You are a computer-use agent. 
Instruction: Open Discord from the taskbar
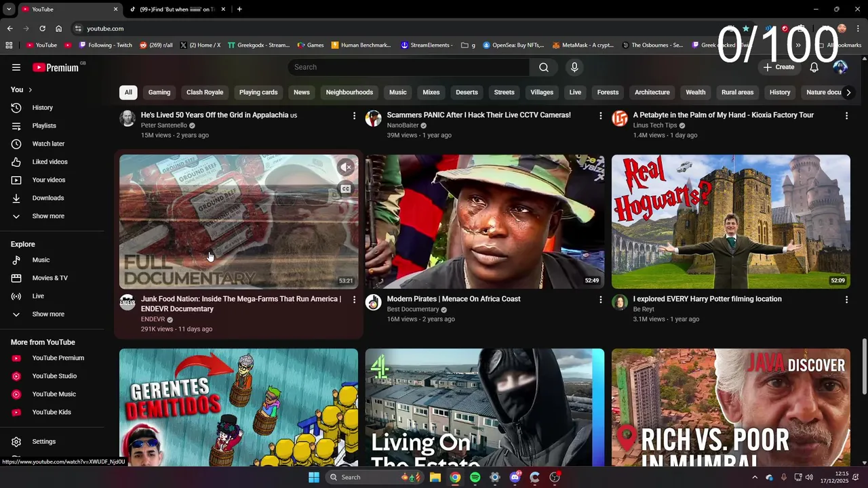(x=515, y=477)
